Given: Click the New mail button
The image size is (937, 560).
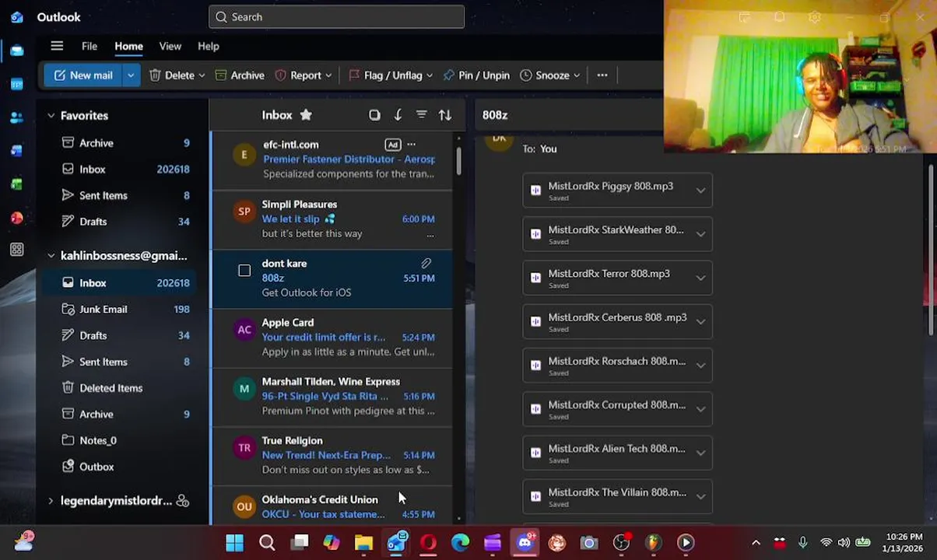Looking at the screenshot, I should coord(83,75).
